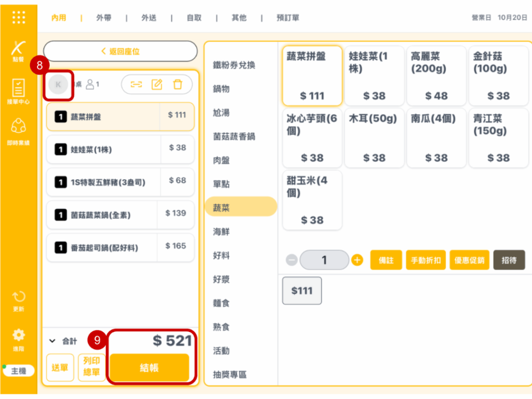Click the 手動折扣 manual discount button
Image resolution: width=532 pixels, height=399 pixels.
(425, 260)
